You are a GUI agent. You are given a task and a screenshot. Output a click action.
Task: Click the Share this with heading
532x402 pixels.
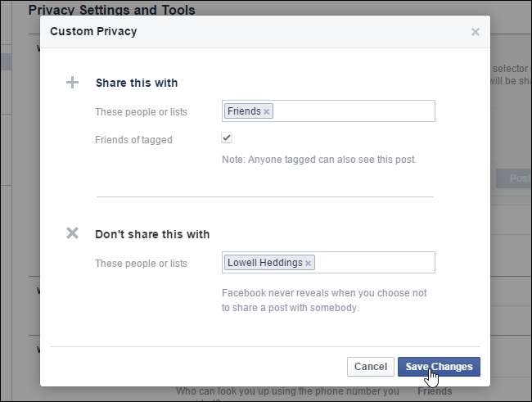(x=137, y=83)
